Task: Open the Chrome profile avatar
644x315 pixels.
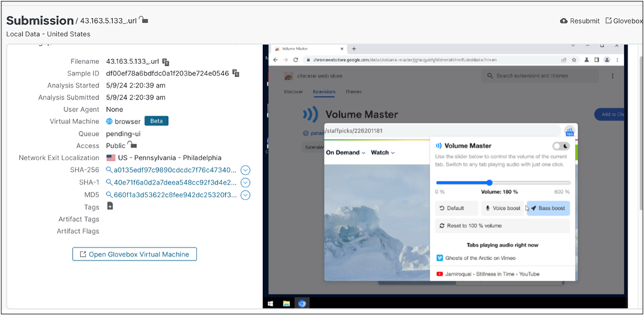Action: [x=607, y=60]
